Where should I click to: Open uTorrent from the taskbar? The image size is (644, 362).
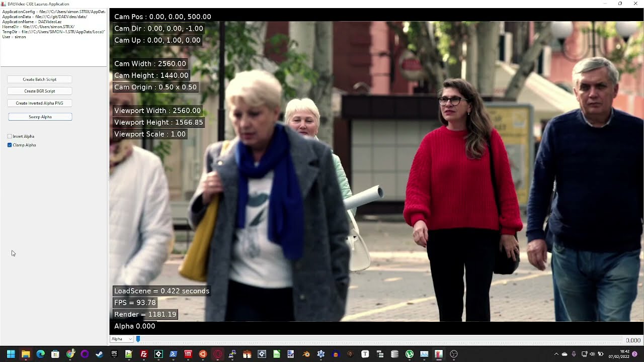click(410, 354)
